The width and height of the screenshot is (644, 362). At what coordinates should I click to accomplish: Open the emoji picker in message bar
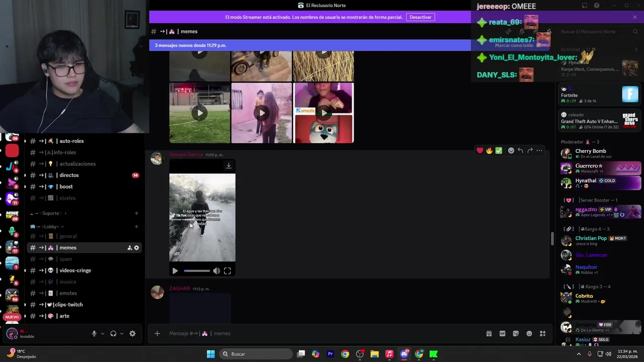tap(529, 333)
